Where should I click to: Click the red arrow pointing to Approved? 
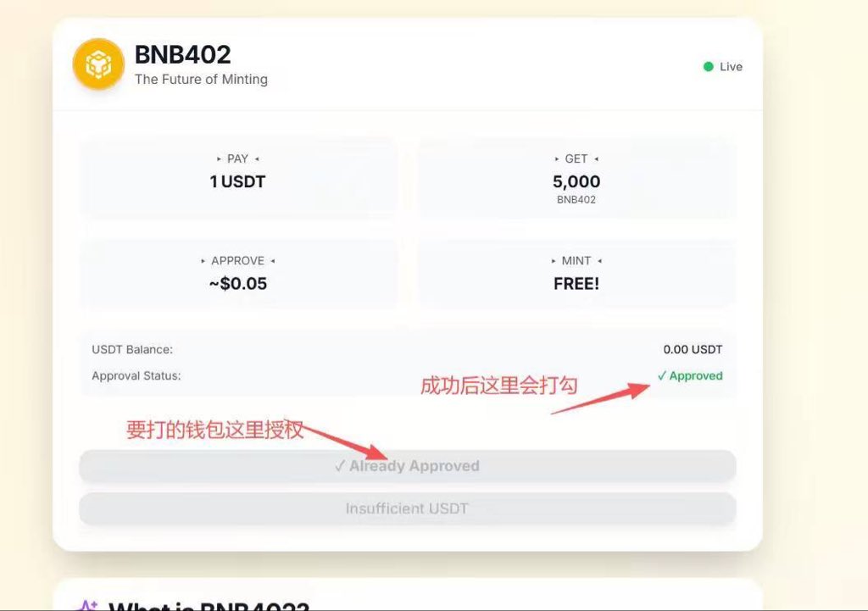point(601,398)
